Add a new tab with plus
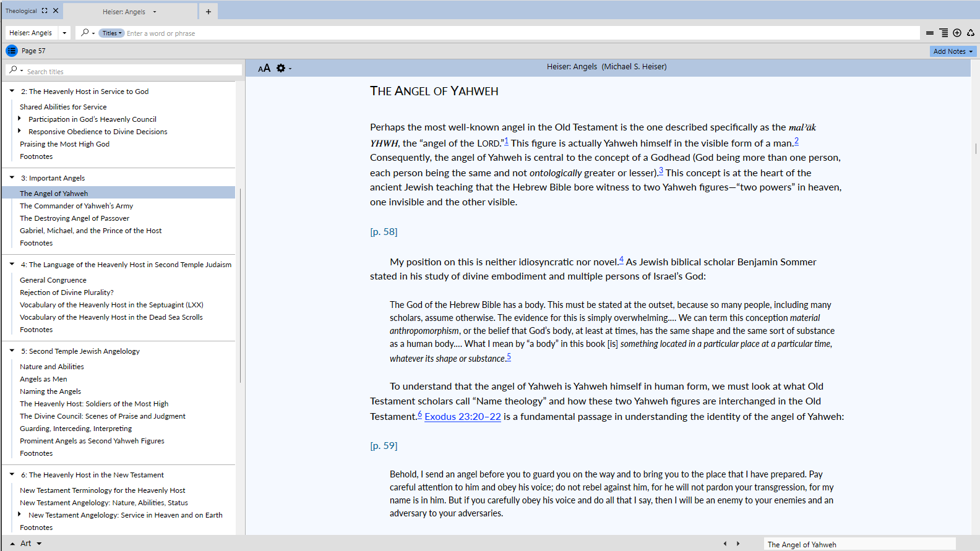Viewport: 980px width, 551px height. pos(208,11)
